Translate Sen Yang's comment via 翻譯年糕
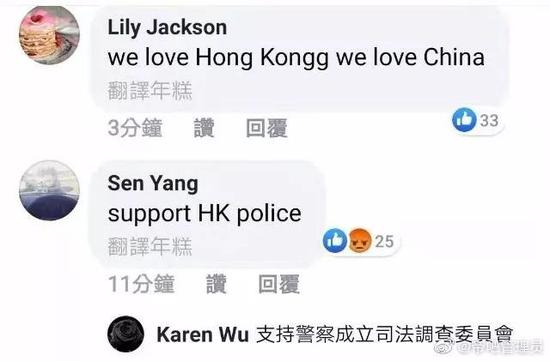The width and height of the screenshot is (550, 361). coord(150,246)
